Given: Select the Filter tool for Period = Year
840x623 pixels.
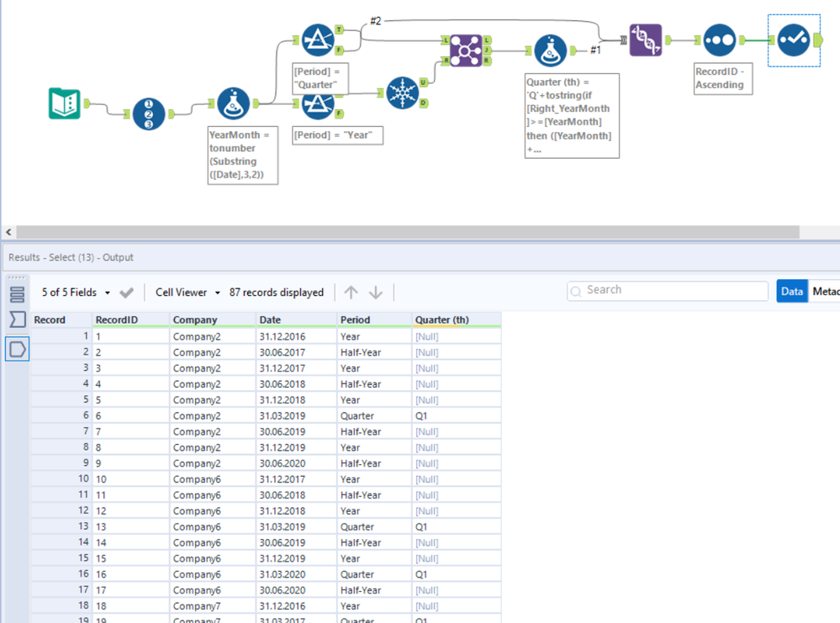Looking at the screenshot, I should point(318,106).
